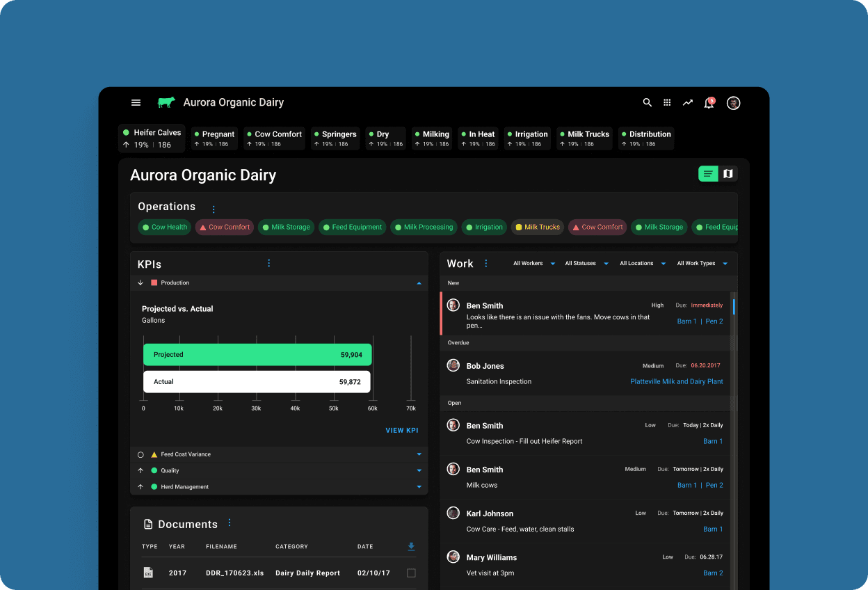Open Documents more options menu

tap(230, 523)
